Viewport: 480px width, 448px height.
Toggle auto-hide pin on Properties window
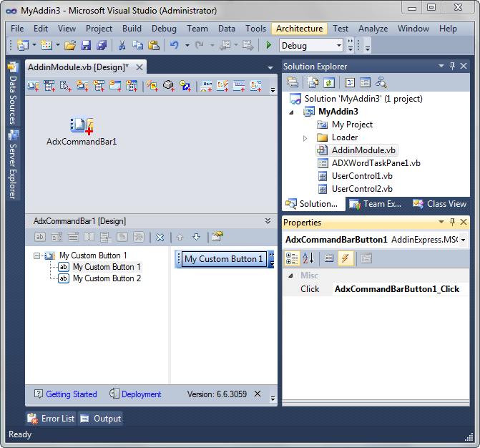[x=452, y=222]
